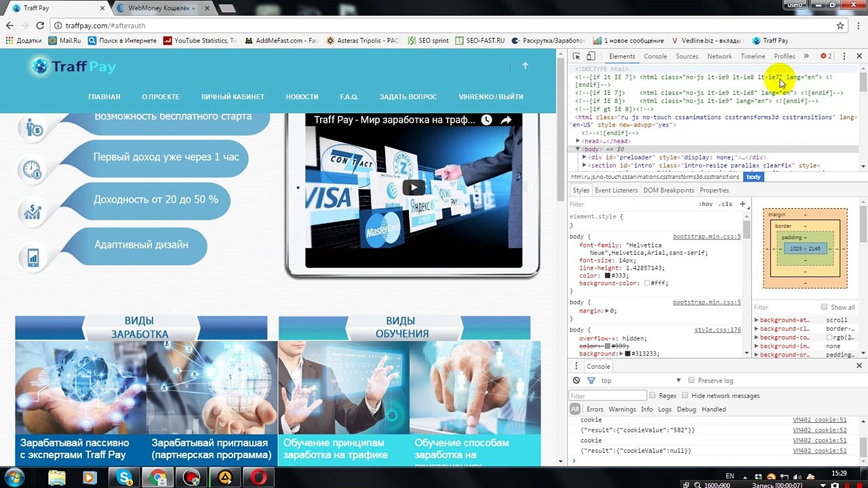Click the #fff background-color swatch
The height and width of the screenshot is (488, 868).
(647, 284)
